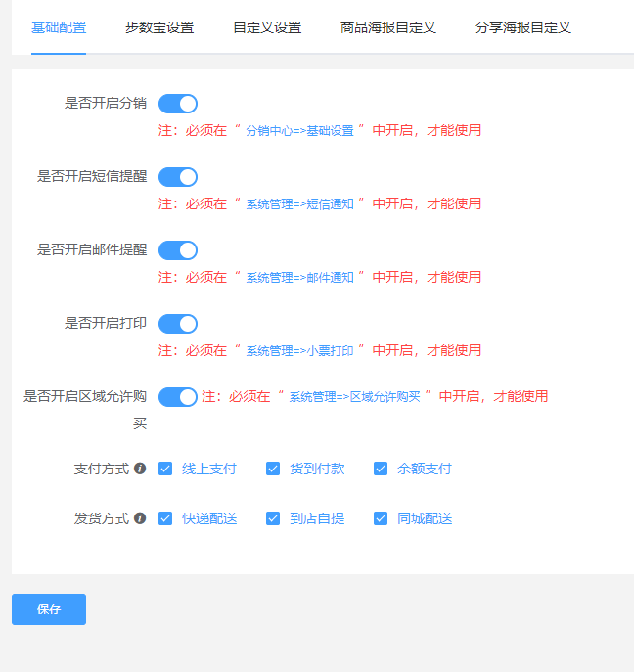Uncheck the 货到付款 checkbox

(273, 469)
